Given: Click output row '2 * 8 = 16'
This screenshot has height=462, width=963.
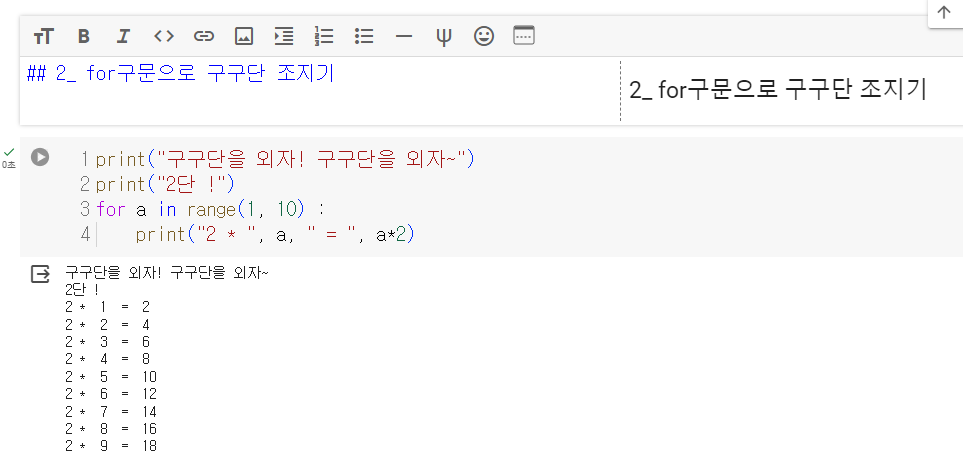Looking at the screenshot, I should tap(111, 429).
